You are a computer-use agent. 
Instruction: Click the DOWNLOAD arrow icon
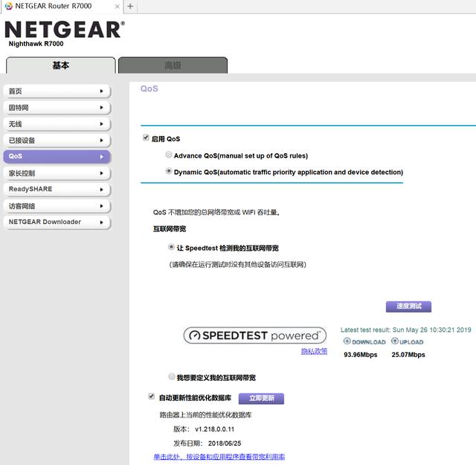click(x=347, y=341)
